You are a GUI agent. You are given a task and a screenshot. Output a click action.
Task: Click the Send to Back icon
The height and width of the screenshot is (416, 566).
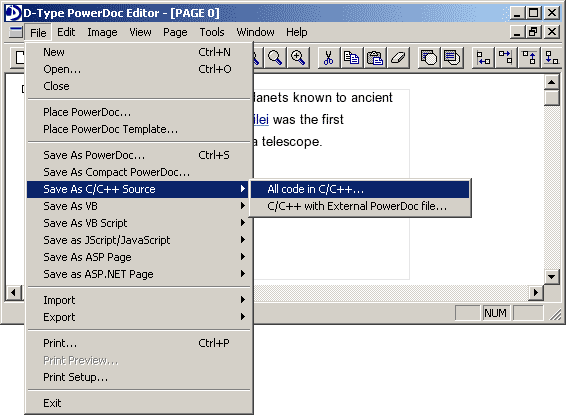pyautogui.click(x=452, y=58)
